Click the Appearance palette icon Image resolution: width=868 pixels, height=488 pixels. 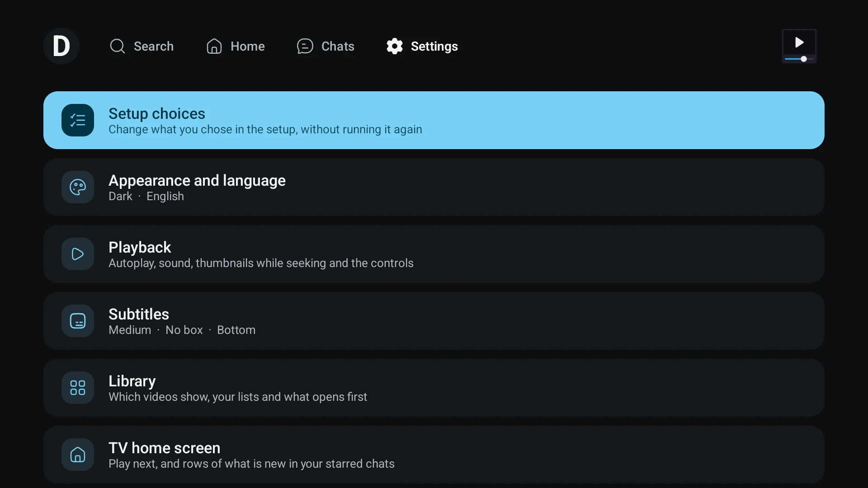78,187
